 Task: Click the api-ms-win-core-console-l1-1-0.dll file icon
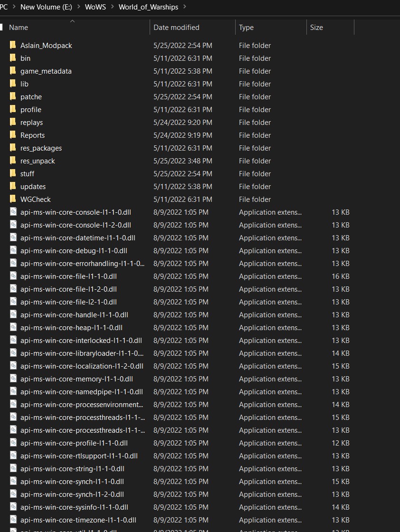point(13,212)
